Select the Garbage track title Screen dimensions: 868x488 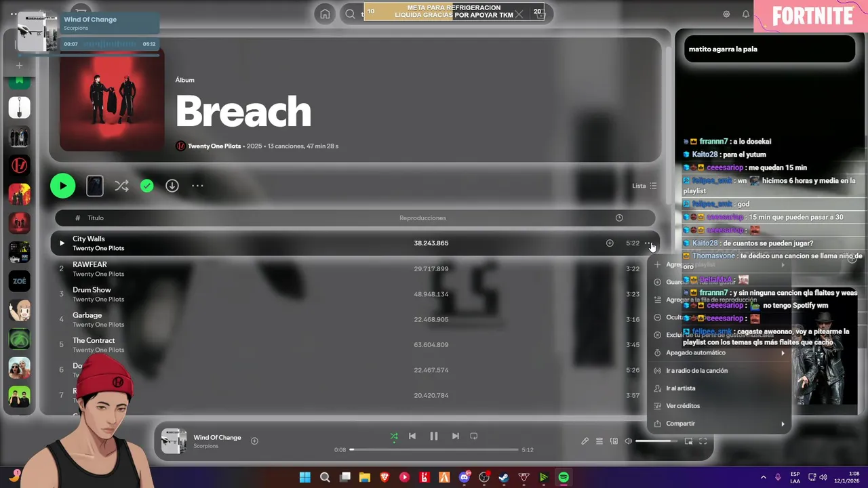[x=87, y=315]
